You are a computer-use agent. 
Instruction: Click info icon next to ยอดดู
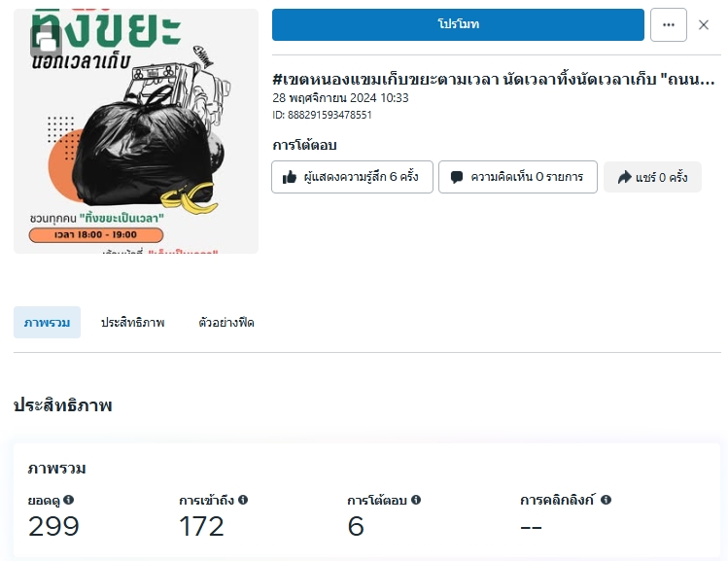(69, 500)
